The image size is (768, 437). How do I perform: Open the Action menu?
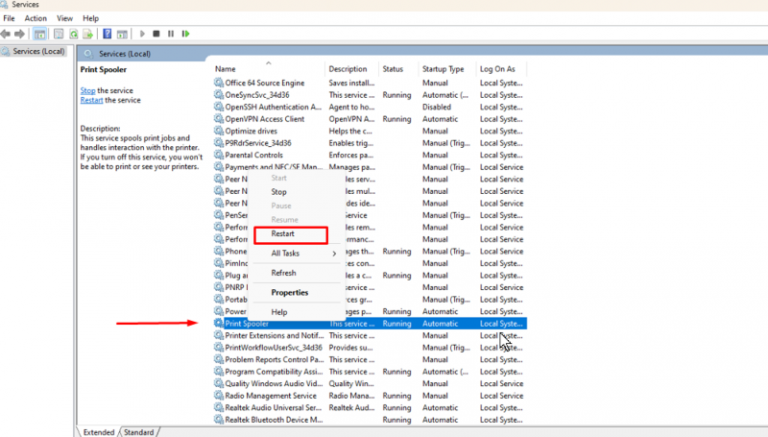coord(35,18)
